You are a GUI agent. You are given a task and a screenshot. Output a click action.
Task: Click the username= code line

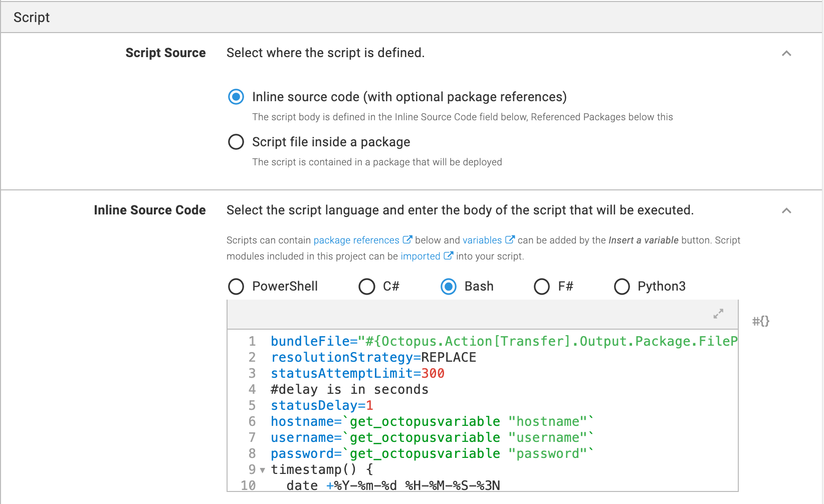click(x=432, y=437)
